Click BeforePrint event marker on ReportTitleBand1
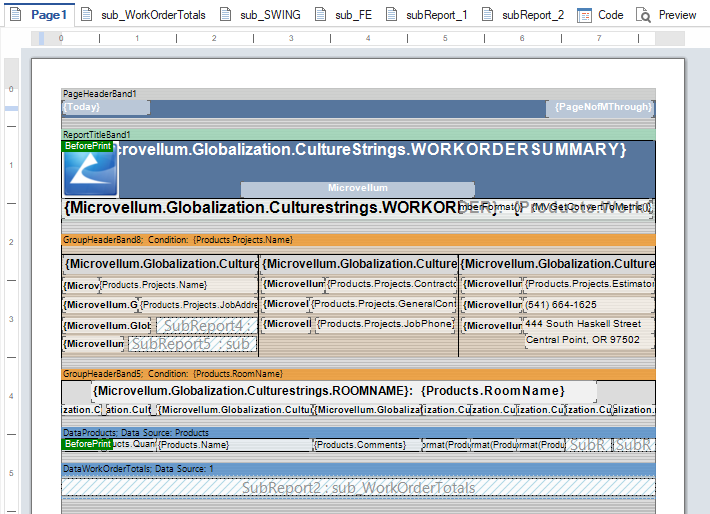This screenshot has height=514, width=710. [x=87, y=146]
